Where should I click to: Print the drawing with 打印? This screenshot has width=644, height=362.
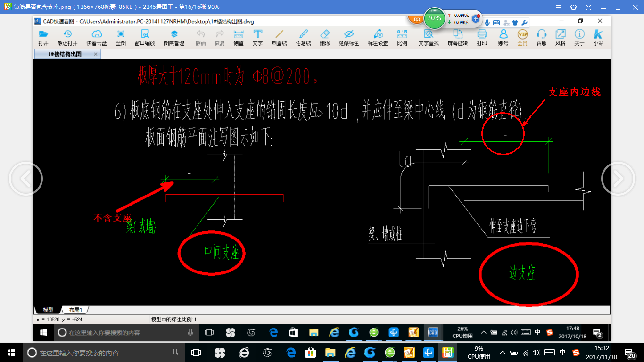(x=482, y=38)
